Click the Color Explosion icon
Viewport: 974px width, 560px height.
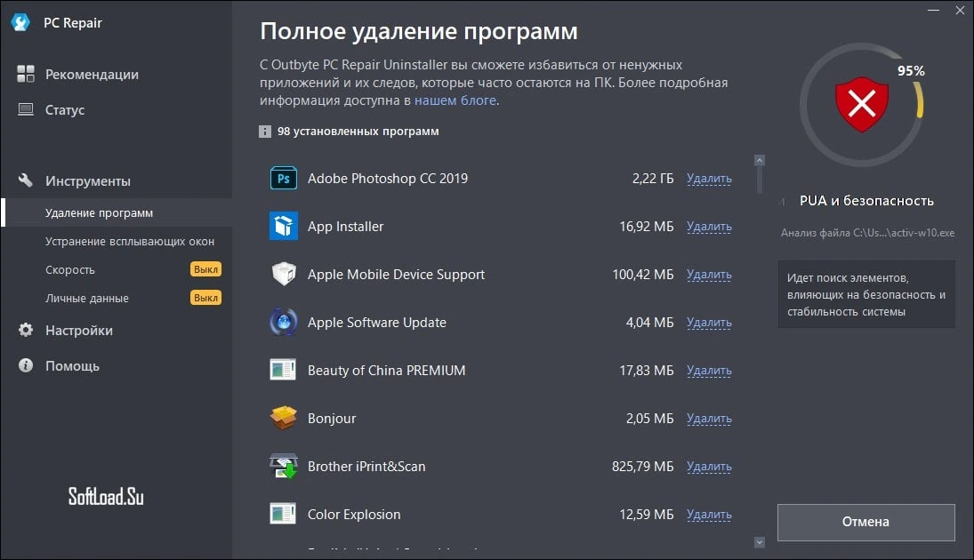[283, 514]
